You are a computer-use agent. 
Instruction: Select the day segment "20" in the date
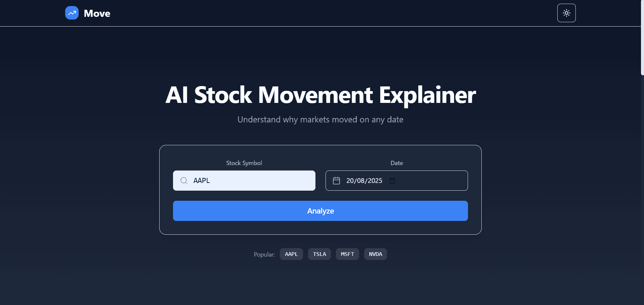[350, 181]
